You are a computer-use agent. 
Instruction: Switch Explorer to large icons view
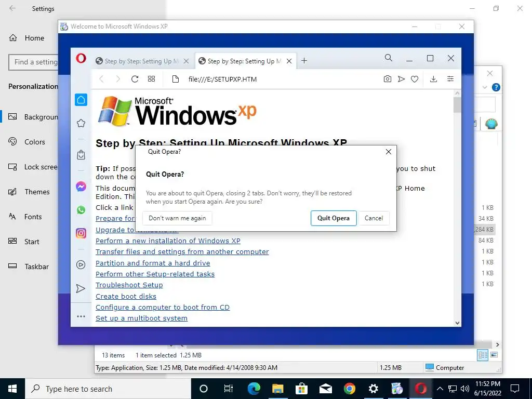pos(495,355)
